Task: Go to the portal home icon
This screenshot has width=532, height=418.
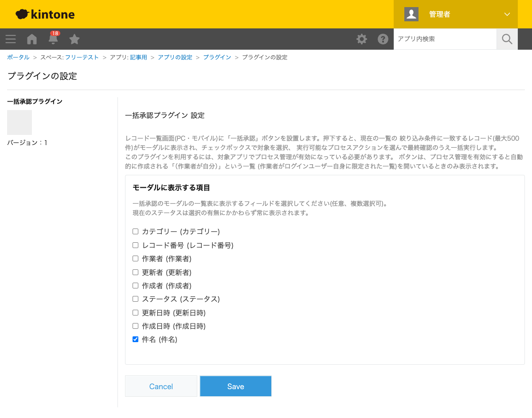Action: coord(32,39)
